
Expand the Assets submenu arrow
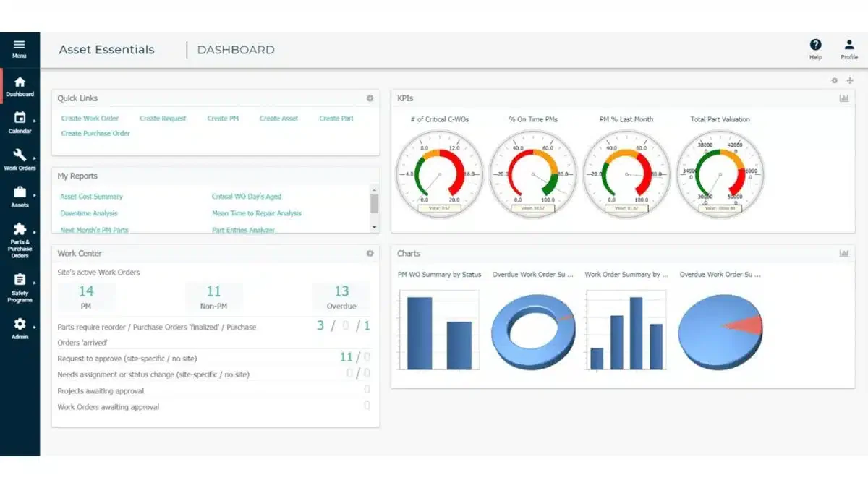pos(34,194)
